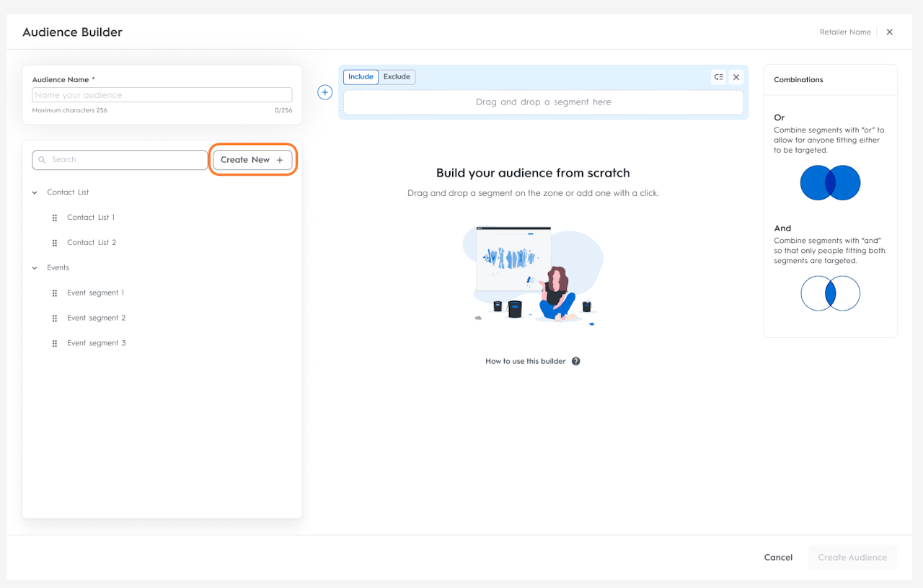923x588 pixels.
Task: Grab the drag handle for Event segment 2
Action: [55, 318]
